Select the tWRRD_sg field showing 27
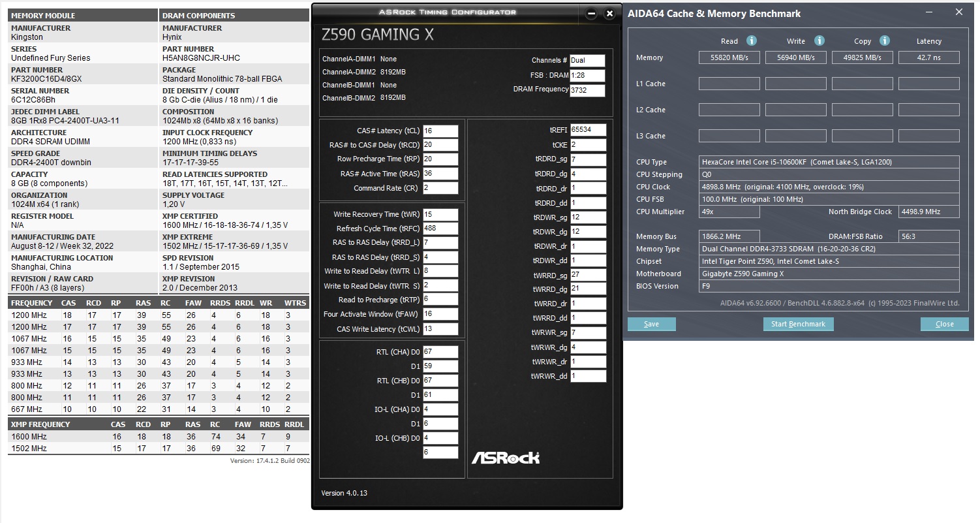 click(x=588, y=275)
